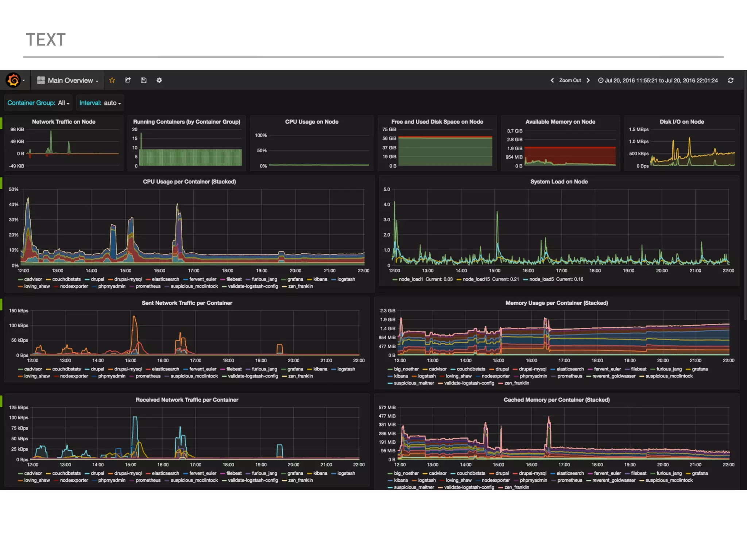Toggle elasticsearch series in CPU Usage legend
This screenshot has height=560, width=747.
165,279
